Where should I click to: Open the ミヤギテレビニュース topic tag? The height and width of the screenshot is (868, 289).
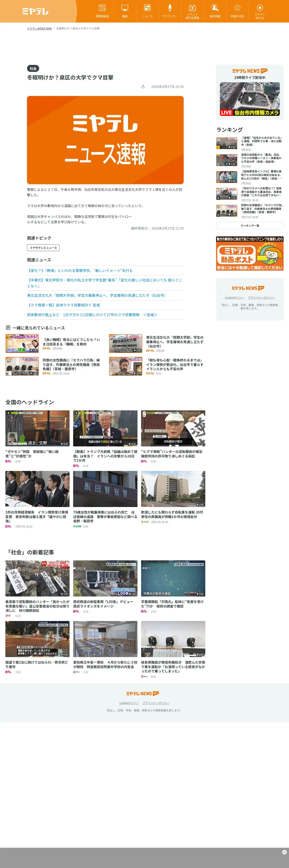tap(43, 248)
